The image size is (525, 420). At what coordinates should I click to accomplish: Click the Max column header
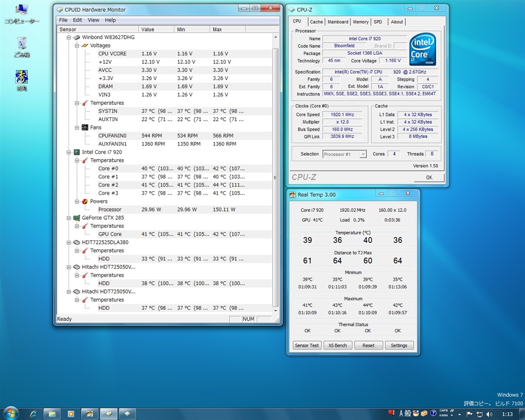click(x=228, y=29)
